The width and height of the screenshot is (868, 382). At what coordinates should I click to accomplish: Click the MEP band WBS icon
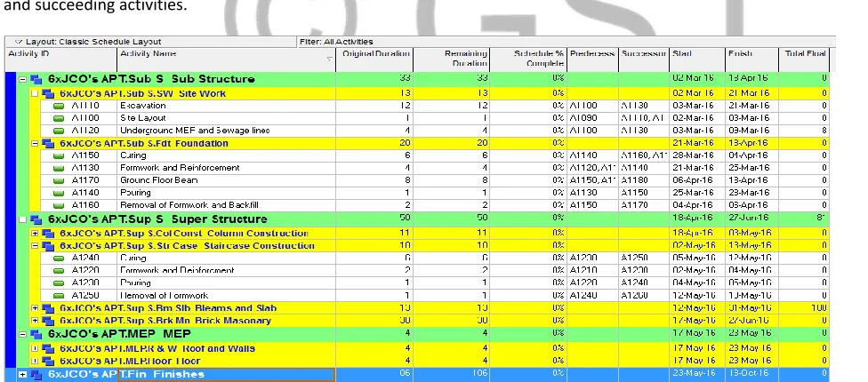[36, 334]
